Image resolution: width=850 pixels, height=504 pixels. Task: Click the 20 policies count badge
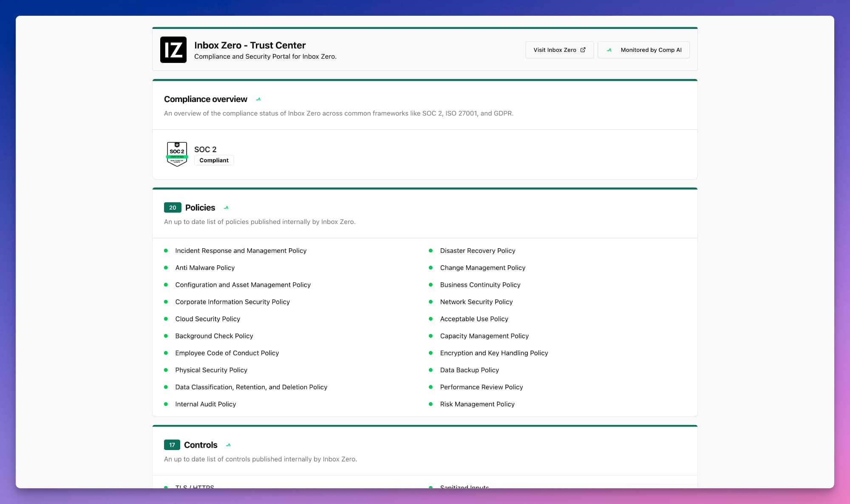click(x=173, y=207)
